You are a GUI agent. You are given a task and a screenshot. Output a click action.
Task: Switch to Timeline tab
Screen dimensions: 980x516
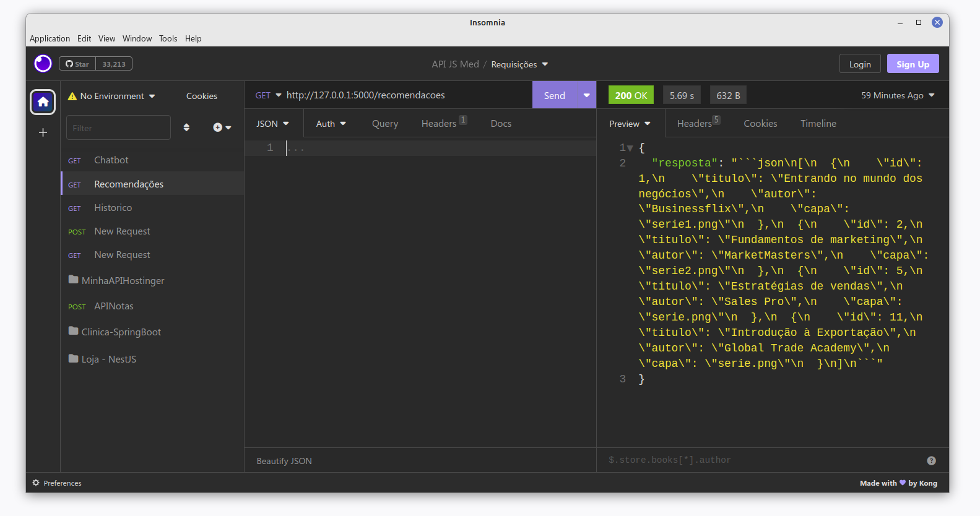coord(818,124)
